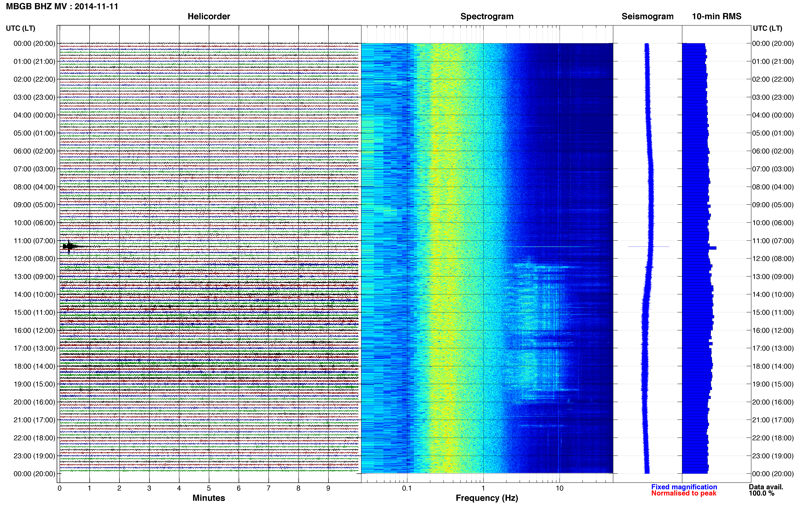Screen dimensions: 812x508
Task: Click the '1' tick on the Frequency axis
Action: (x=483, y=488)
